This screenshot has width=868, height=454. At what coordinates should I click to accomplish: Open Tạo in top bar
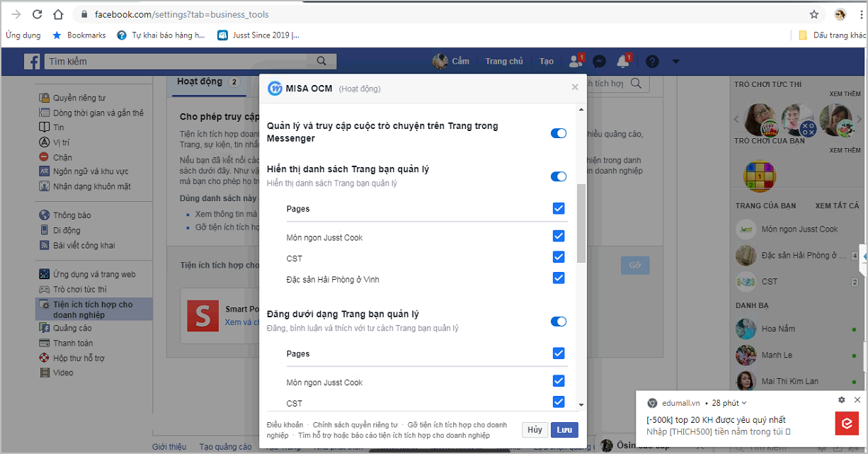pyautogui.click(x=547, y=62)
